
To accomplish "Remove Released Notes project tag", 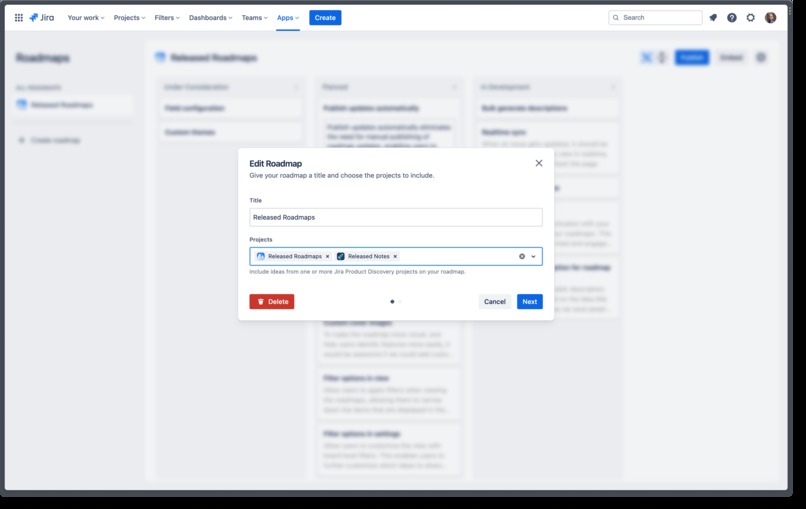I will (395, 256).
